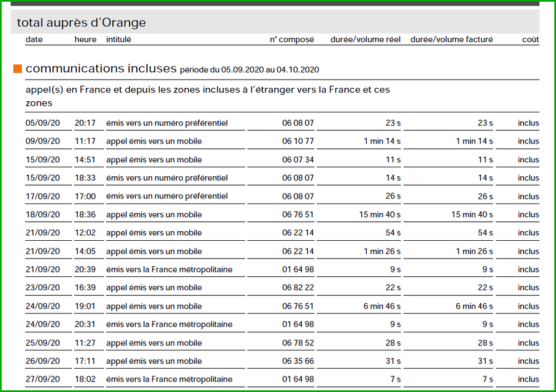This screenshot has width=556, height=392.
Task: Click the 'durée/volume facturé' column header
Action: 451,39
